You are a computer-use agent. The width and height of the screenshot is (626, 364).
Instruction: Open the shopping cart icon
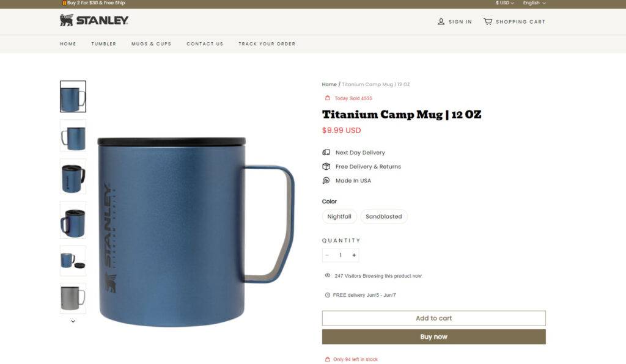[x=487, y=21]
